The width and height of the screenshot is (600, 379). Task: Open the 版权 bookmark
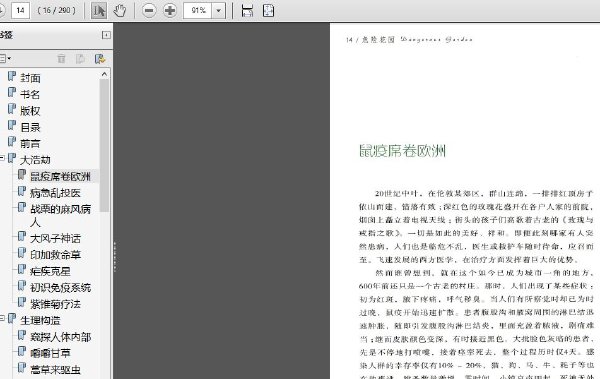point(30,111)
